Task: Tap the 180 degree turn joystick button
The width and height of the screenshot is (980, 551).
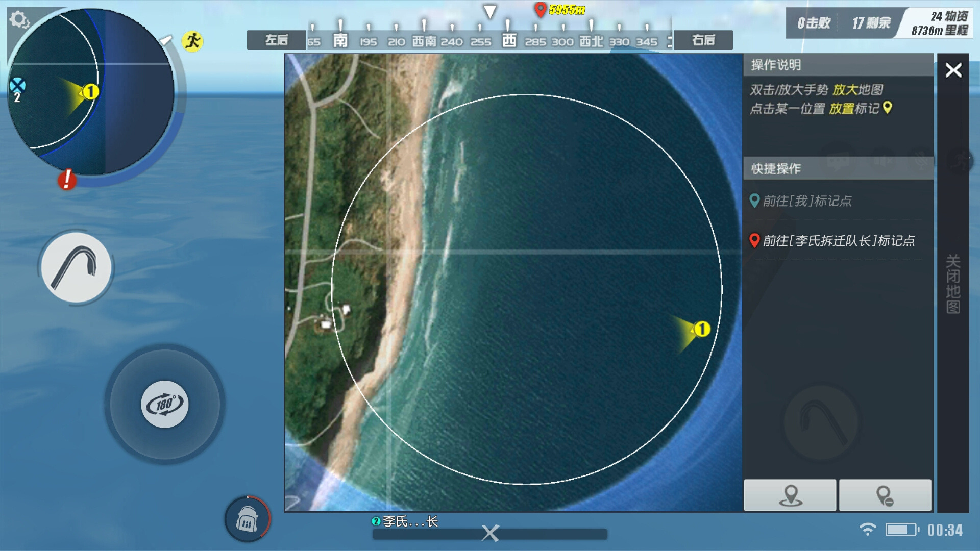Action: pos(165,405)
